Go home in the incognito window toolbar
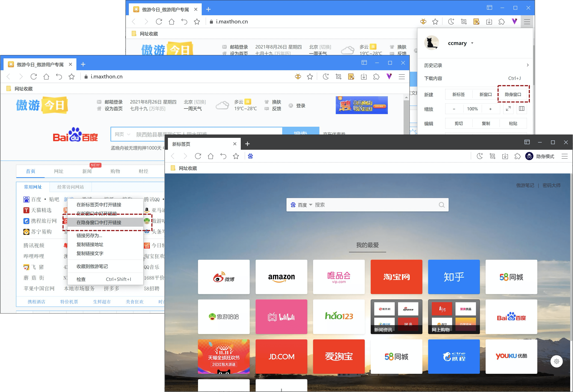This screenshot has width=573, height=392. point(211,156)
